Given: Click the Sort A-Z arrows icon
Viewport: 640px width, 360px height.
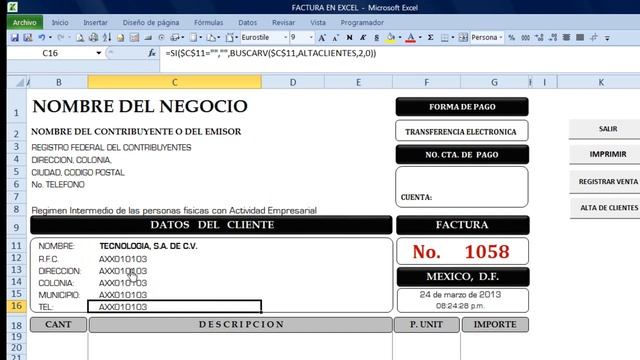Looking at the screenshot, I should click(x=107, y=38).
